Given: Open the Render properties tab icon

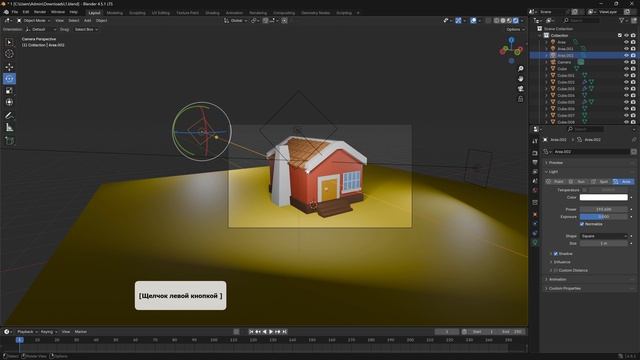Looking at the screenshot, I should tap(535, 153).
